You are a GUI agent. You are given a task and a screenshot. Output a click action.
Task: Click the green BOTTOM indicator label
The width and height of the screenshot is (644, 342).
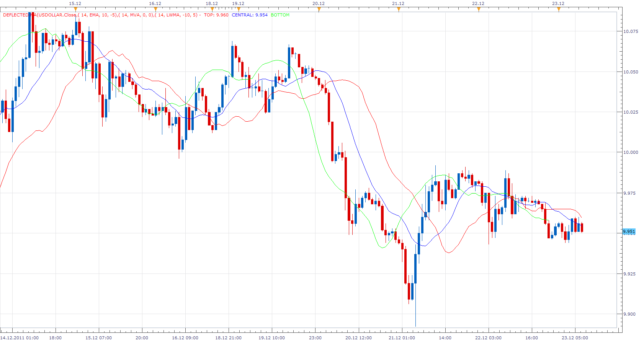point(280,15)
